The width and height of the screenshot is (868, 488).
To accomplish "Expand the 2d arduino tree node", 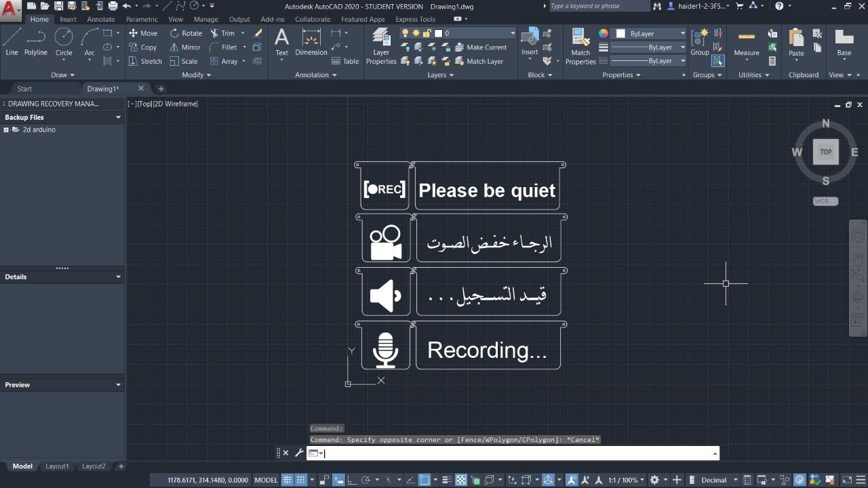I will pos(6,129).
